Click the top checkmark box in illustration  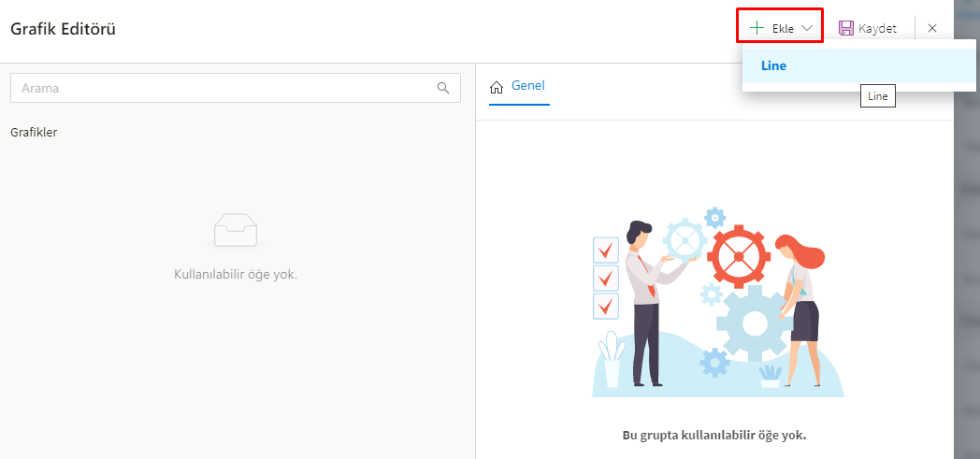pyautogui.click(x=605, y=251)
